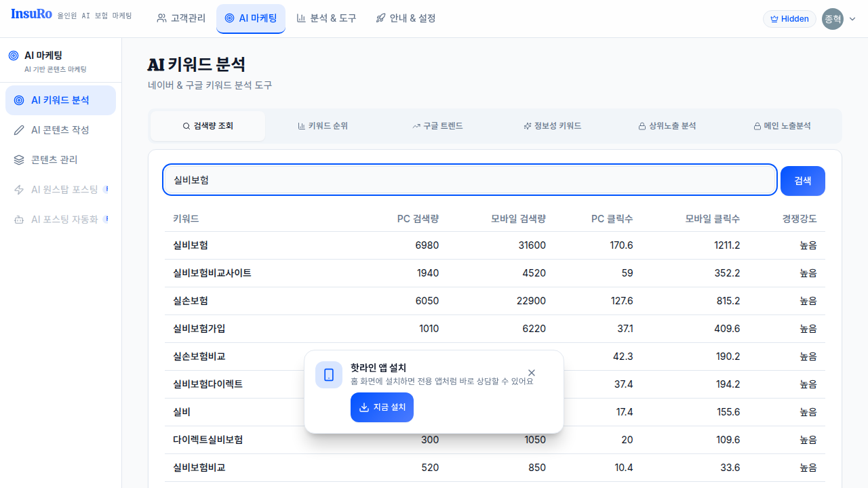The width and height of the screenshot is (868, 488).
Task: Click the keyword search input field
Action: coord(469,180)
